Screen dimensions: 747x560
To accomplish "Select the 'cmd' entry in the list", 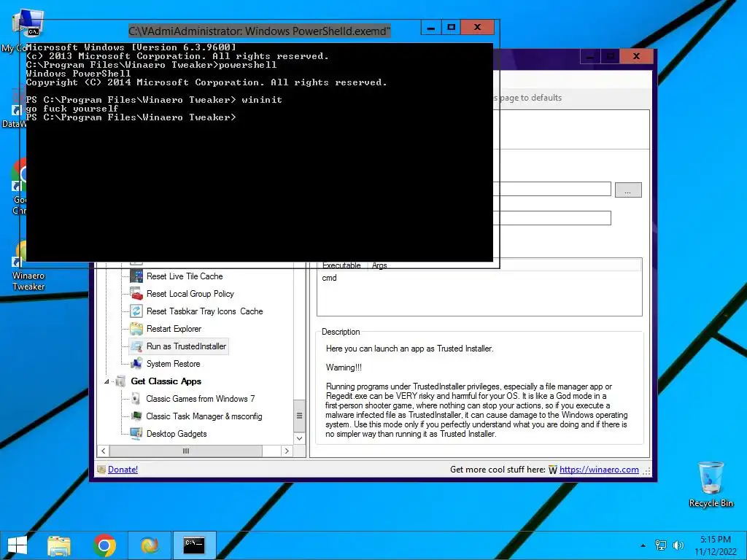I will click(x=329, y=278).
